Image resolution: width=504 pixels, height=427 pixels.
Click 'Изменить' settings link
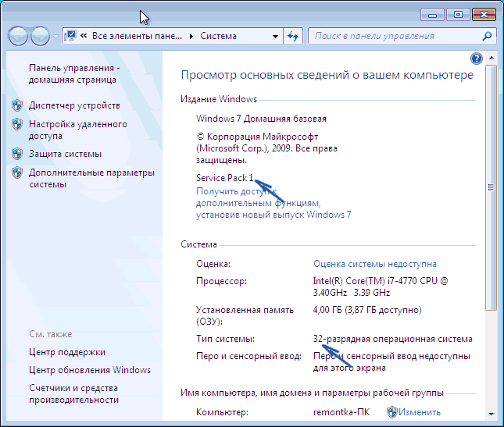pos(420,412)
